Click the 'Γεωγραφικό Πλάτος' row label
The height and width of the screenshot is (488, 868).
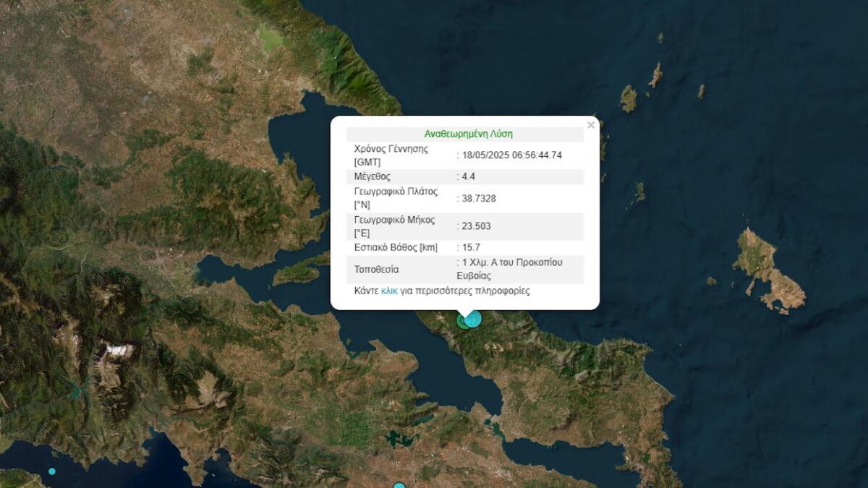[x=394, y=192]
